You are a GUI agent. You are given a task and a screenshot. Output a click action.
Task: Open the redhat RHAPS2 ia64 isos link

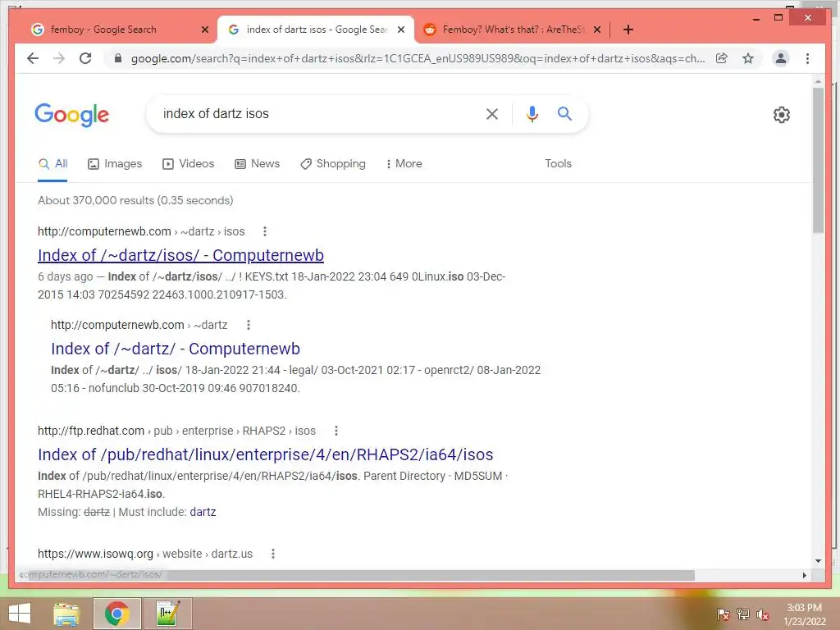coord(265,454)
